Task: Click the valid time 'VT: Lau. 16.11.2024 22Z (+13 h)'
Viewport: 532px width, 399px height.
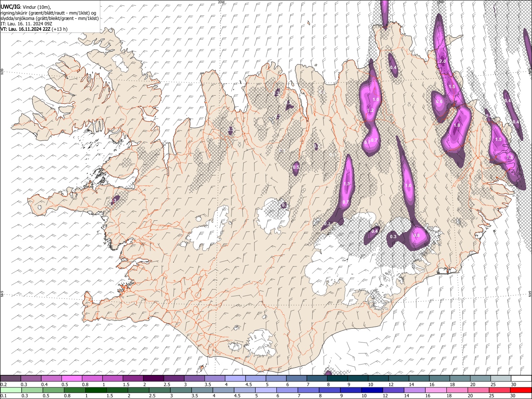Action: 34,29
